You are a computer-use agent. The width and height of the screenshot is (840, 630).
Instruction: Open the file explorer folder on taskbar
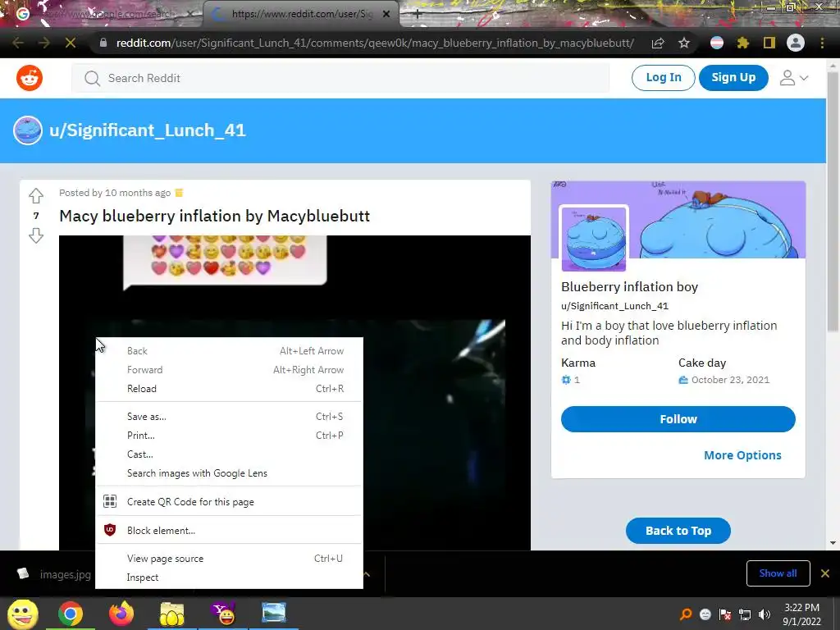coord(171,614)
